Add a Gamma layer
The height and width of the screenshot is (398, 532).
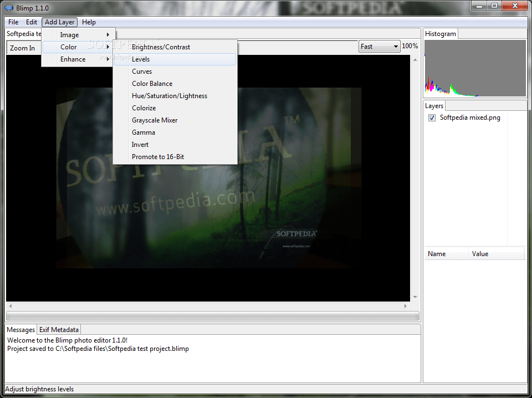tap(175, 132)
